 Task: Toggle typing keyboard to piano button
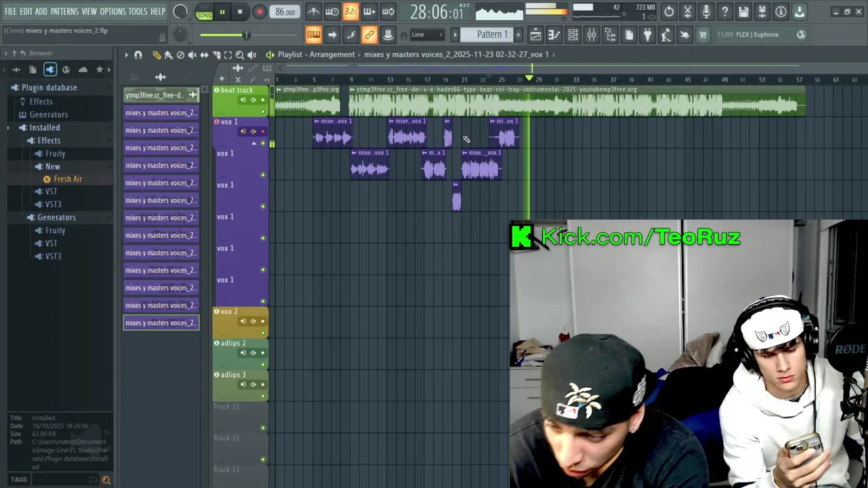[x=313, y=35]
